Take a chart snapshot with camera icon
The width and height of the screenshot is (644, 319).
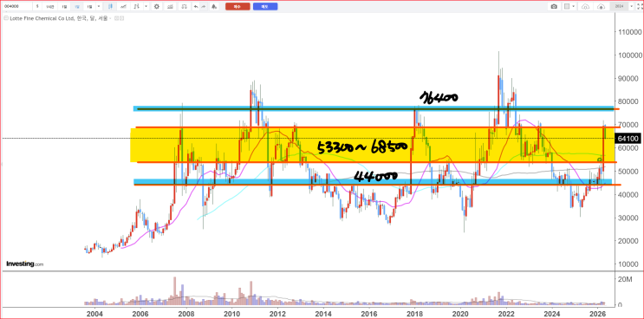point(554,6)
